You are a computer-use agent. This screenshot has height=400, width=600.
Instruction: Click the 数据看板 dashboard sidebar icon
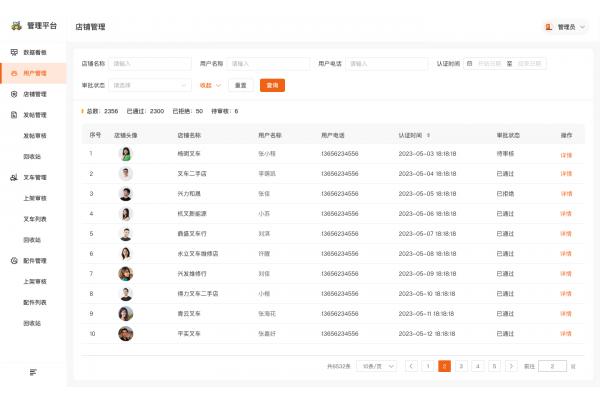[14, 52]
